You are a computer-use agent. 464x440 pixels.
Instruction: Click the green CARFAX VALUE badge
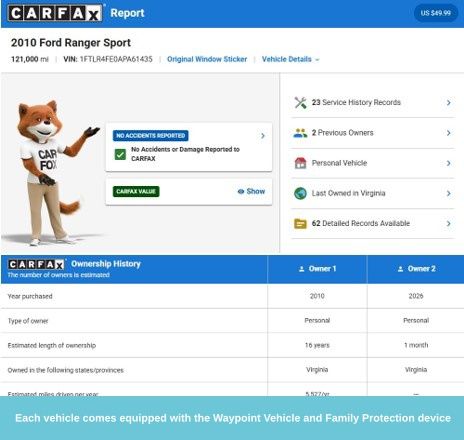(x=136, y=191)
